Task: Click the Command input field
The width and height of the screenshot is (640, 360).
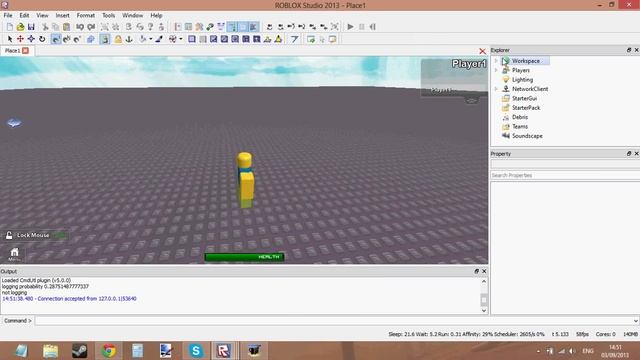Action: point(333,321)
